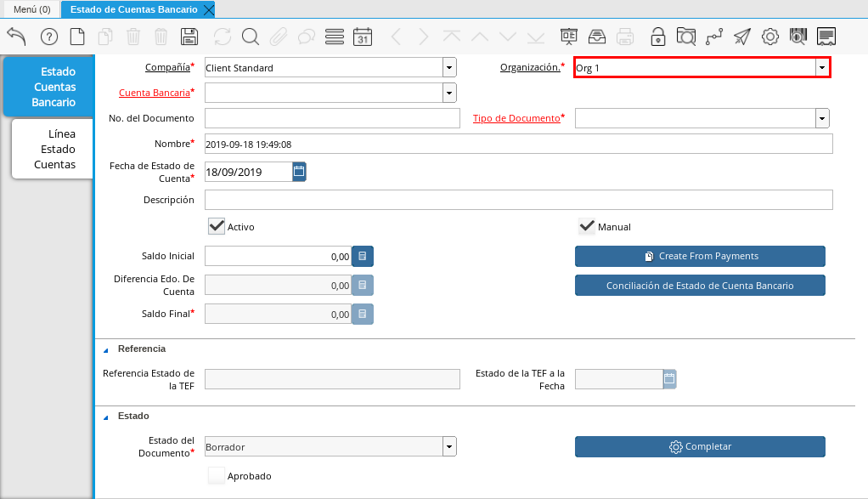Go to next with right chevron icon
Viewport: 868px width, 499px height.
click(424, 37)
